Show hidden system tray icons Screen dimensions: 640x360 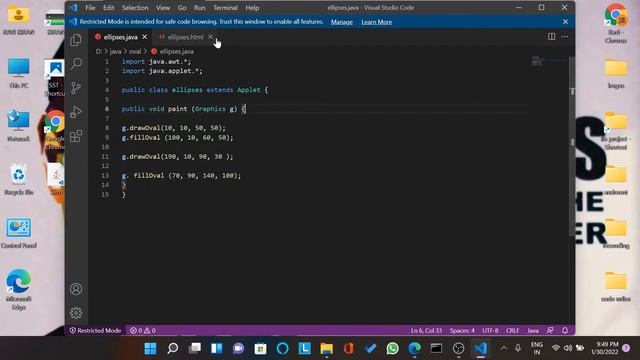point(504,348)
